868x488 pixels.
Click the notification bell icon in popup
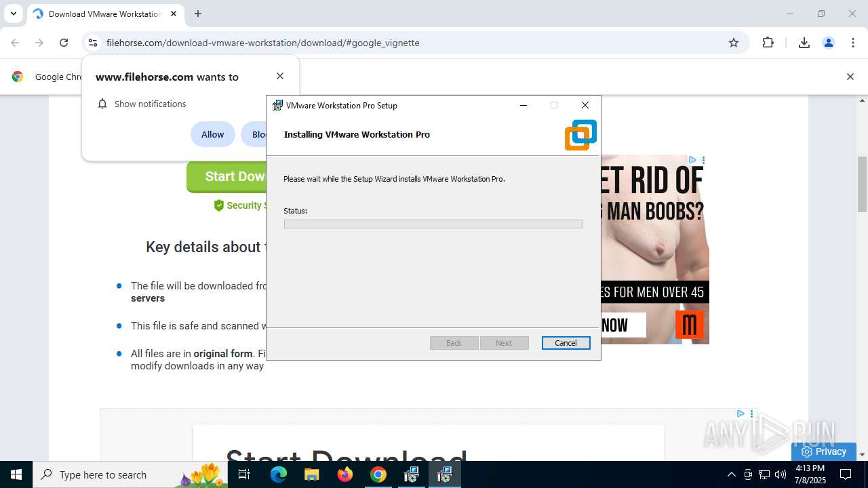102,104
